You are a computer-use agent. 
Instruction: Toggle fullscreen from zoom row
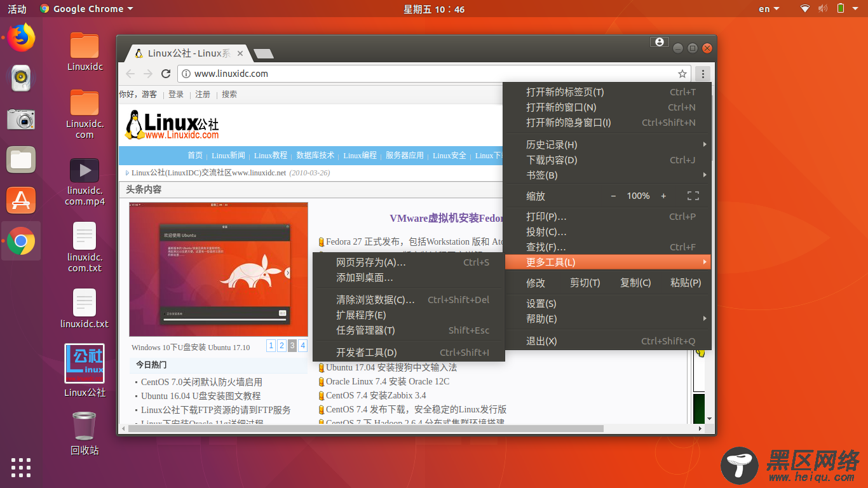(693, 196)
